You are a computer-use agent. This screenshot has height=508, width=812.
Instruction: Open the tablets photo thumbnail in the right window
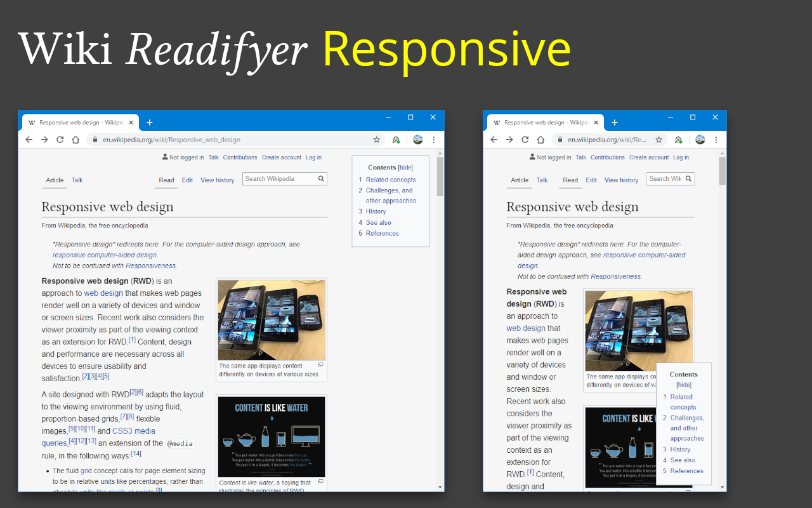(639, 331)
